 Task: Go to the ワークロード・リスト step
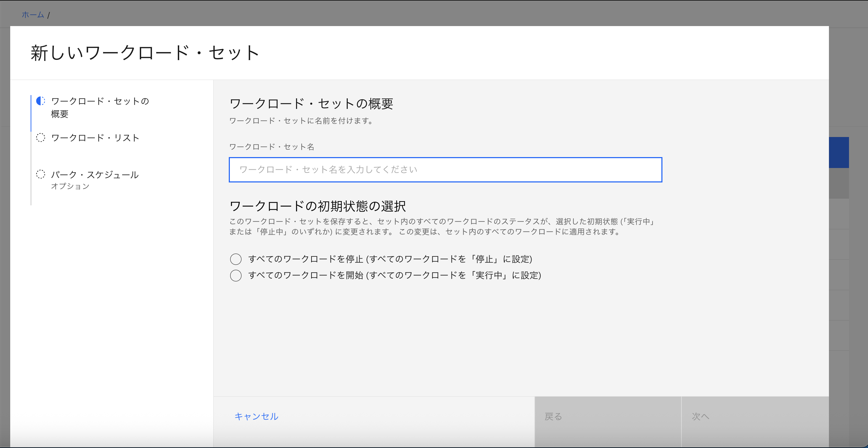(95, 138)
